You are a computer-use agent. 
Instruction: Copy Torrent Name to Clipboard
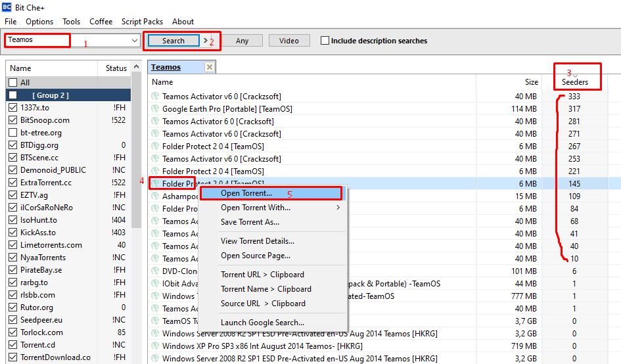point(273,288)
